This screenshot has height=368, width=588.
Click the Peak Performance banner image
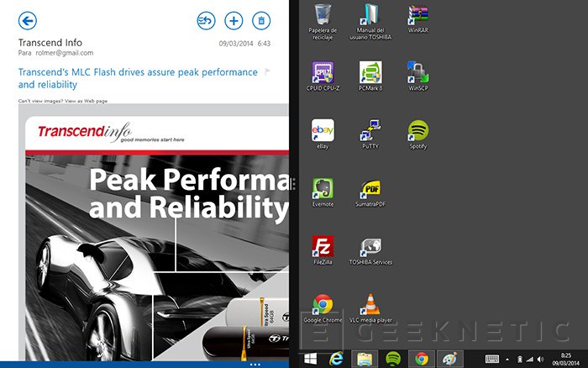[157, 258]
